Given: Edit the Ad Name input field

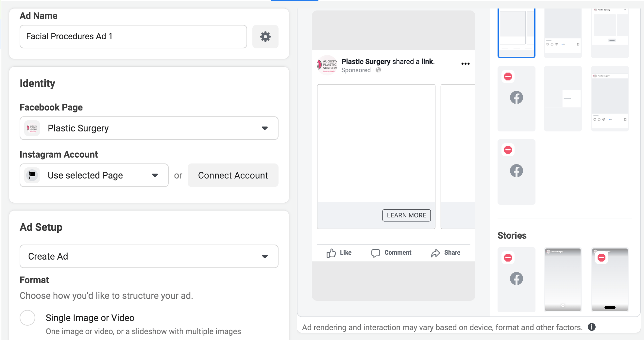Looking at the screenshot, I should point(133,37).
